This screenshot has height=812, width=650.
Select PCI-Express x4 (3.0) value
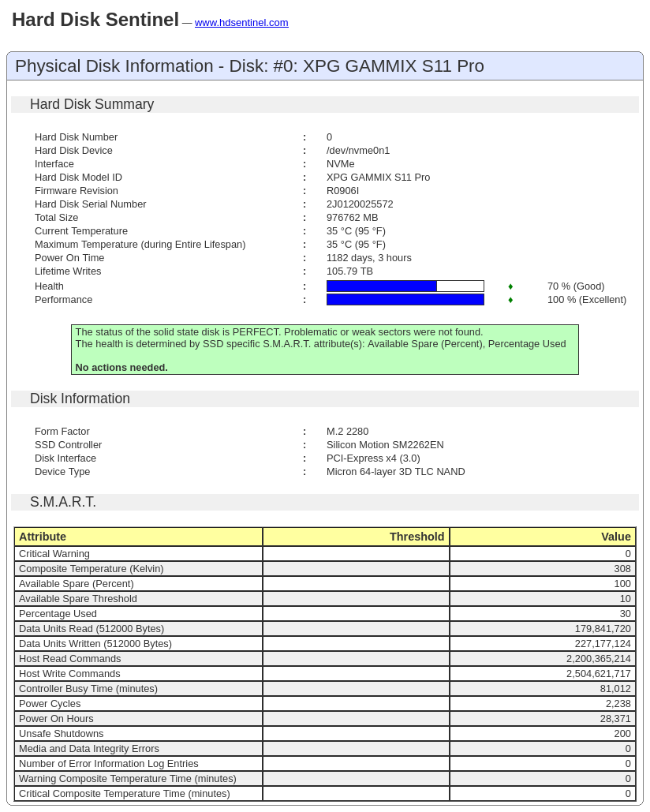373,458
